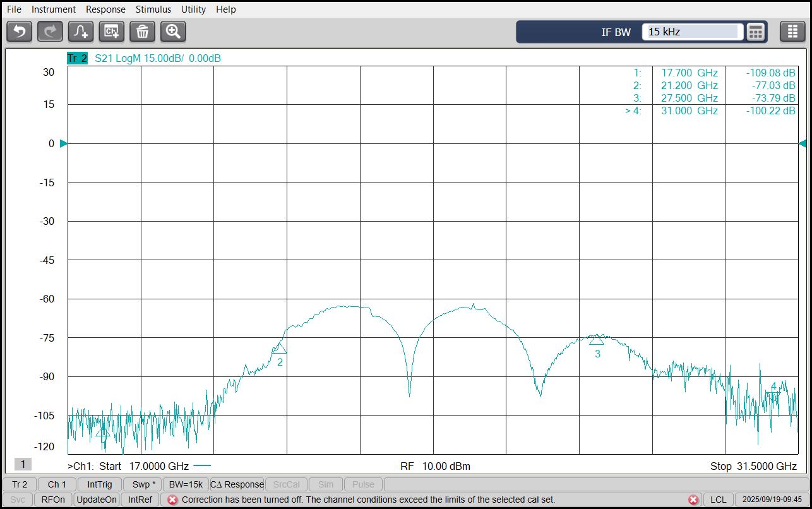Dismiss the error with the right red X

tap(693, 500)
